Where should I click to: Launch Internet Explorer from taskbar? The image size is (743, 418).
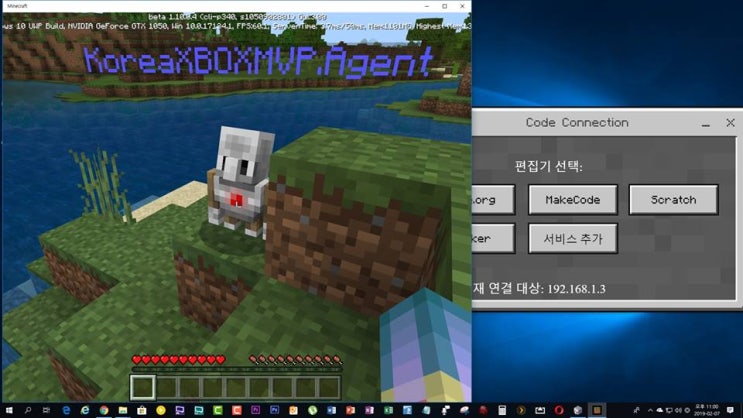coord(85,410)
